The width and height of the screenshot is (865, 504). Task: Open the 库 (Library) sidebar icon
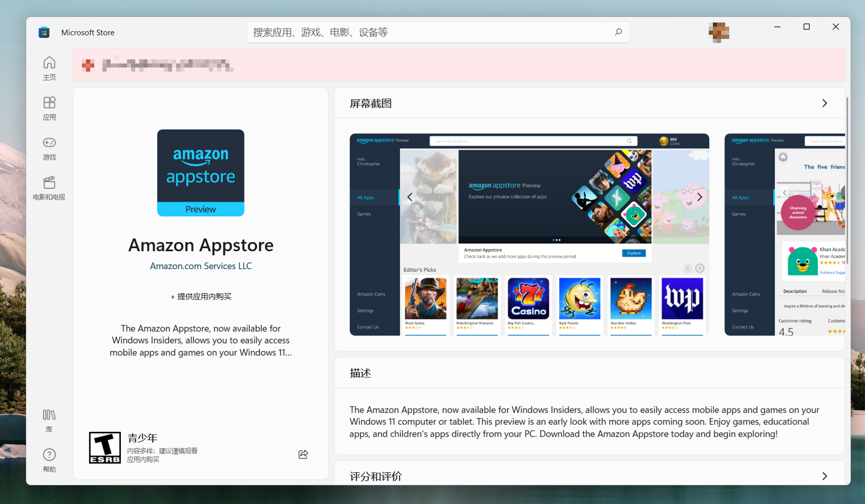[x=50, y=419]
